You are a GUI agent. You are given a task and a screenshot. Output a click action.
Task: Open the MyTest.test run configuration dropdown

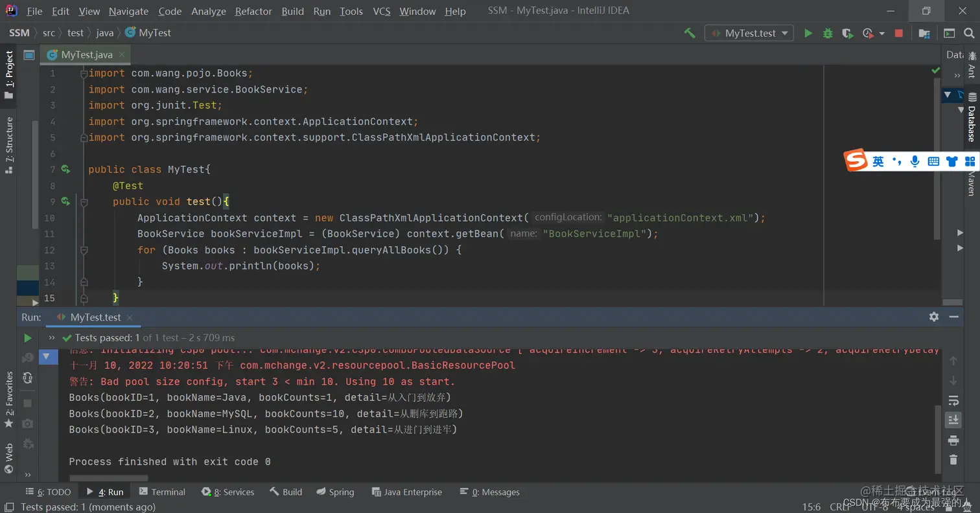click(749, 33)
